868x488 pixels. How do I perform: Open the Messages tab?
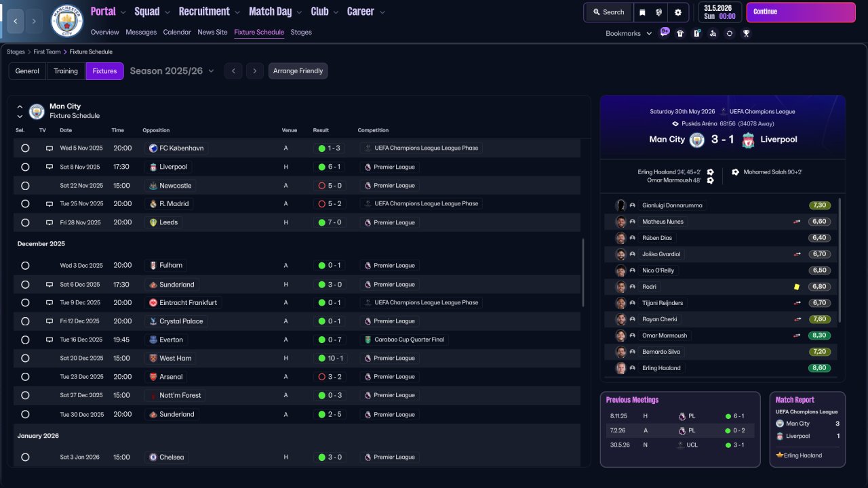pos(141,32)
